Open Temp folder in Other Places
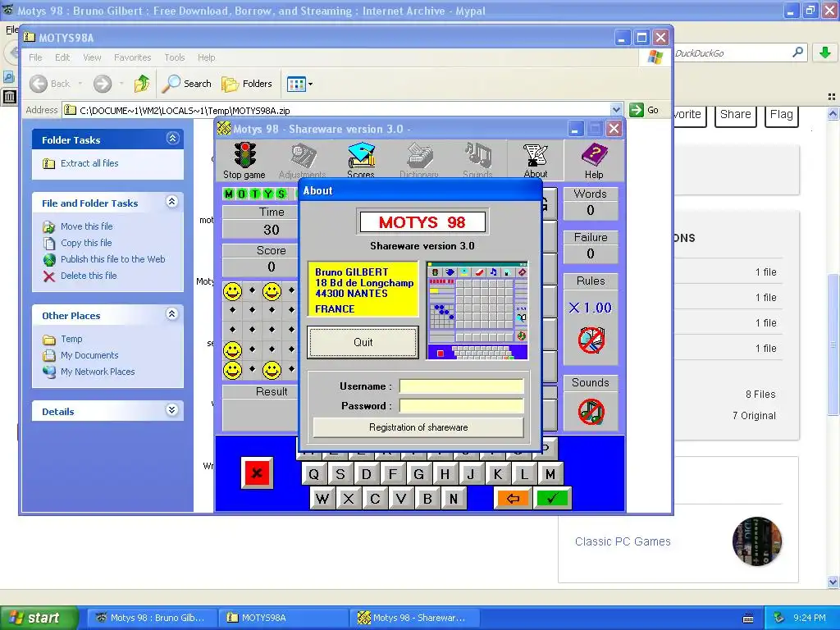The image size is (840, 630). pyautogui.click(x=71, y=339)
